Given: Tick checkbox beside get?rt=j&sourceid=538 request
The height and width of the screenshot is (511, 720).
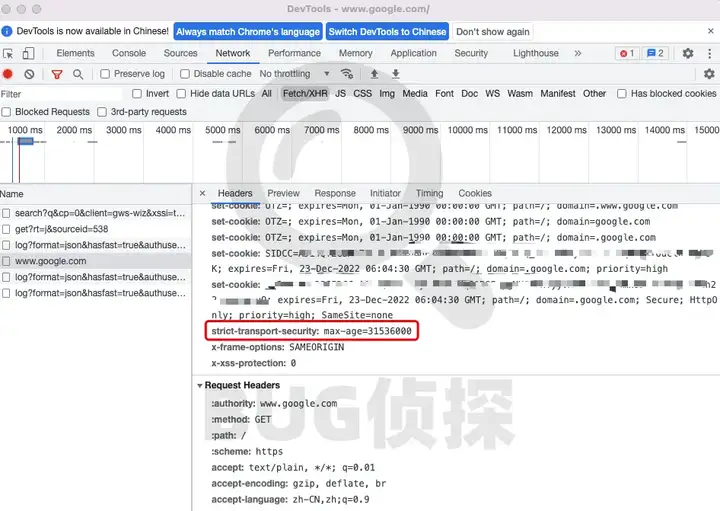Looking at the screenshot, I should (x=6, y=229).
